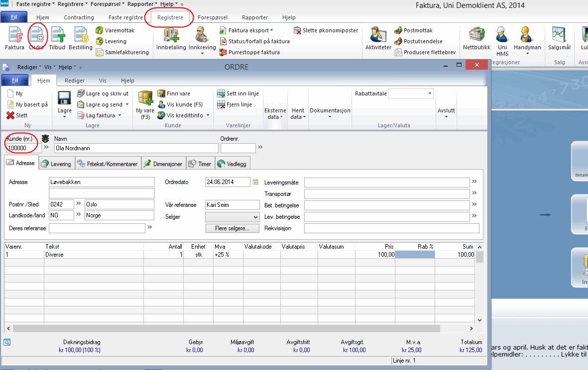Switch to the Levering tab
This screenshot has height=370, width=588.
coord(56,164)
